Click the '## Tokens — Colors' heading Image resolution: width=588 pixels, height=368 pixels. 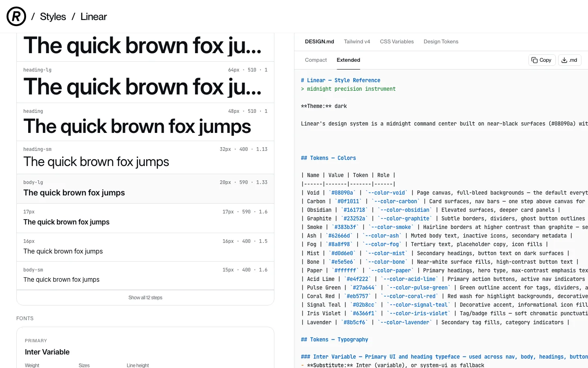click(x=328, y=158)
